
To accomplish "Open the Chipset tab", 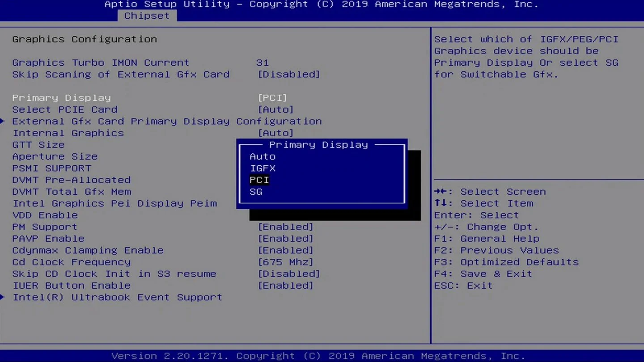I will (x=147, y=16).
